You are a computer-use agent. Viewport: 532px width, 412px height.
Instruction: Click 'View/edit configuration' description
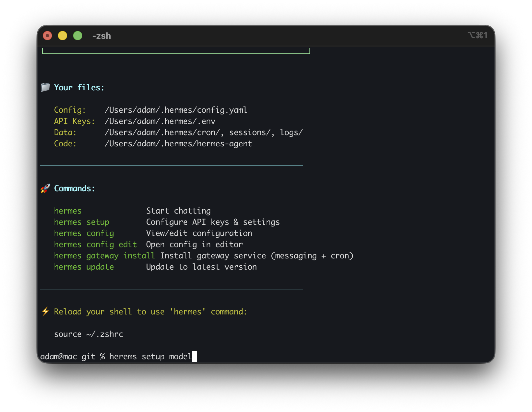coord(199,233)
